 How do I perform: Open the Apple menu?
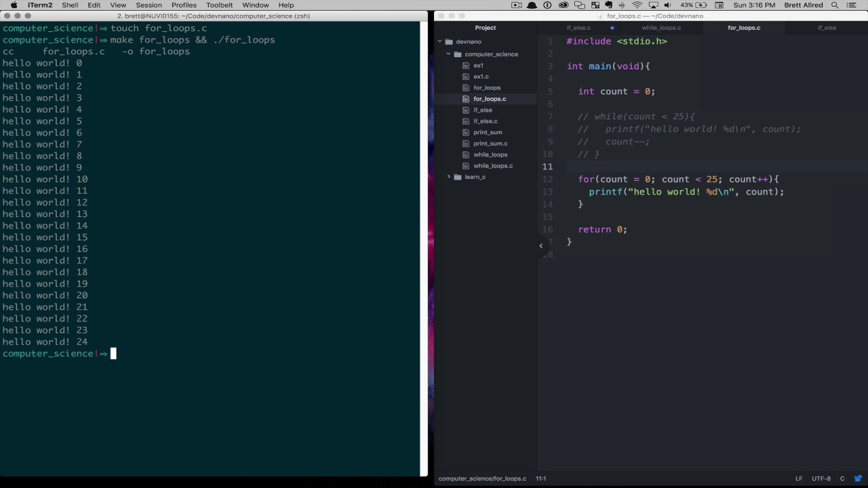click(x=14, y=5)
